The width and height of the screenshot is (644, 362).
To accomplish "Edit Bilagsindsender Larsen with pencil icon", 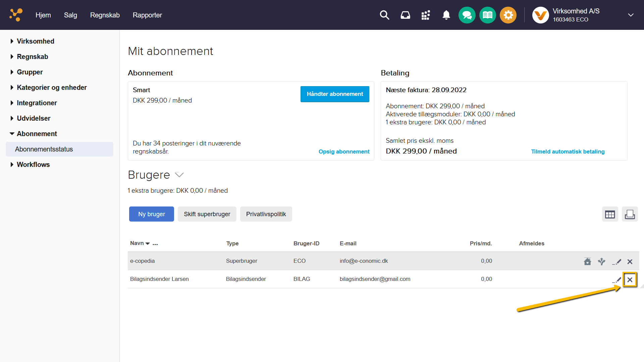I will click(x=617, y=280).
